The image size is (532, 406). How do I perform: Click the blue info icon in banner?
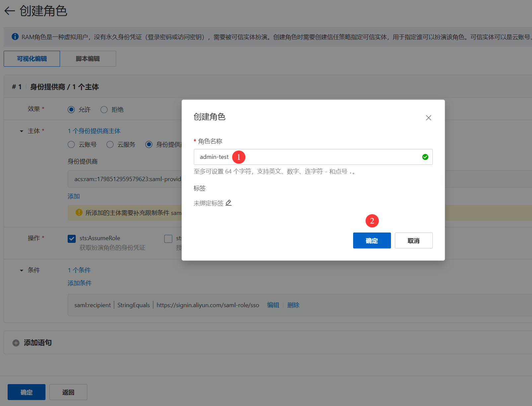point(15,36)
